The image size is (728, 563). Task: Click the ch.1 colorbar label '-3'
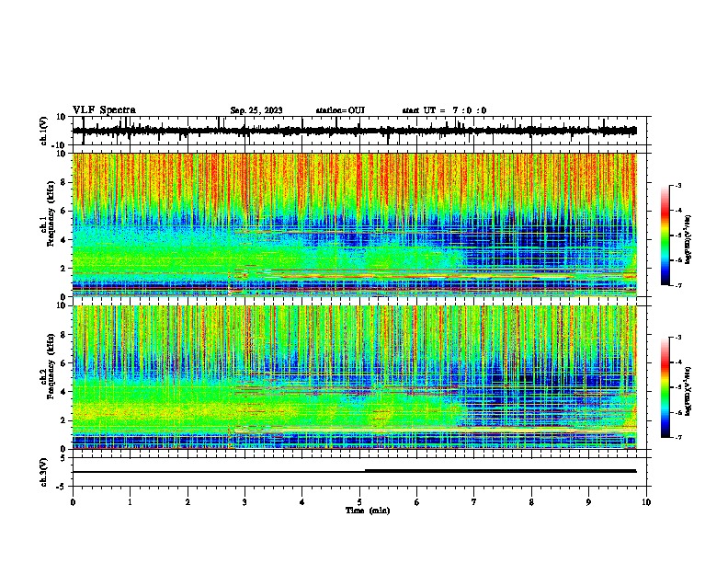[x=677, y=185]
